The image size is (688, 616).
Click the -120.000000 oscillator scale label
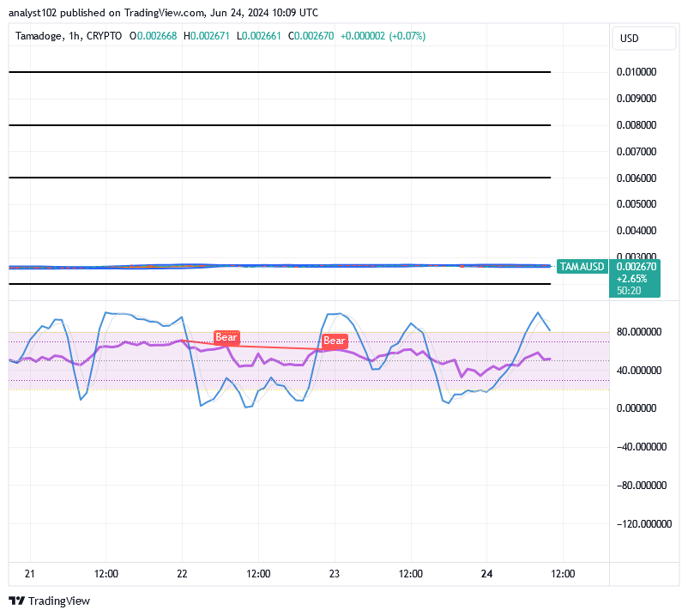click(x=643, y=523)
